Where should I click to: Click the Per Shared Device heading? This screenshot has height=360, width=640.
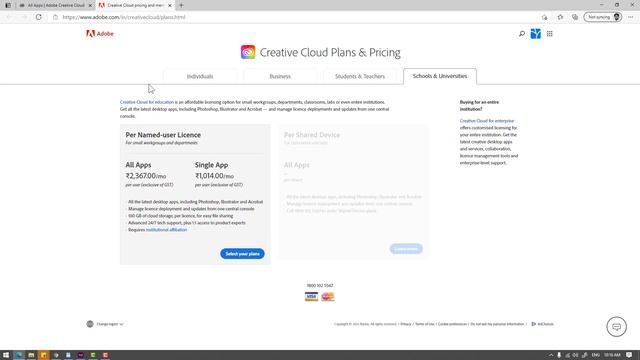312,135
